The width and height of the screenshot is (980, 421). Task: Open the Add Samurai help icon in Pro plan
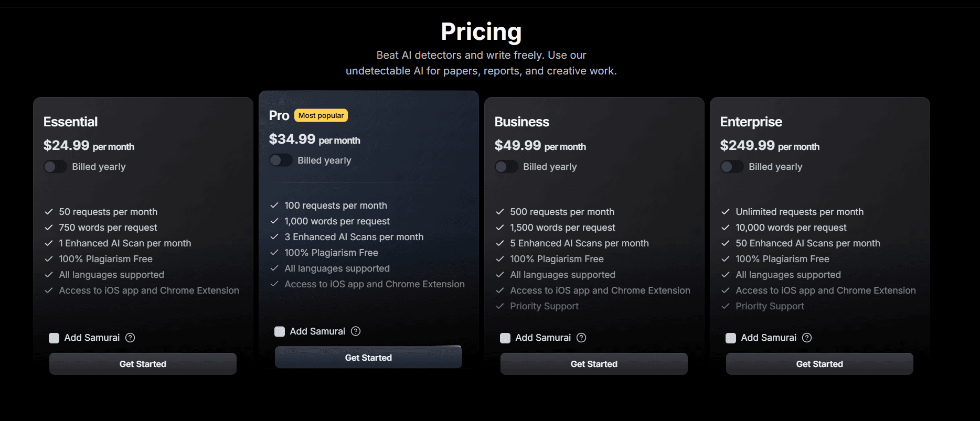pos(356,331)
